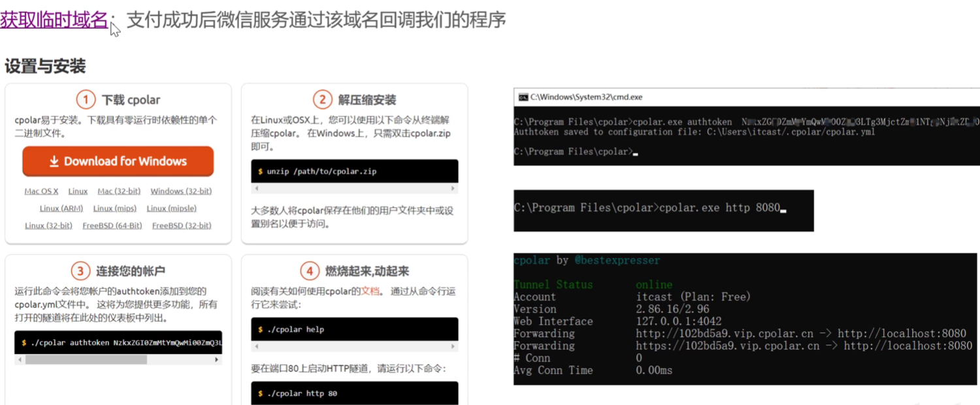The image size is (980, 405).
Task: Open the FreeBSD (64-Bit) download link
Action: click(x=112, y=225)
